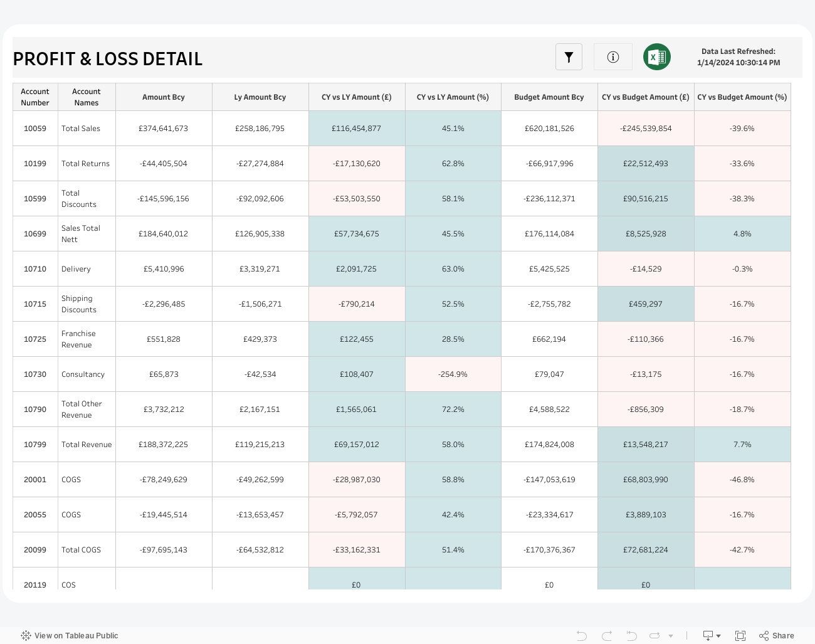Toggle full screen view icon
The width and height of the screenshot is (815, 644).
740,636
